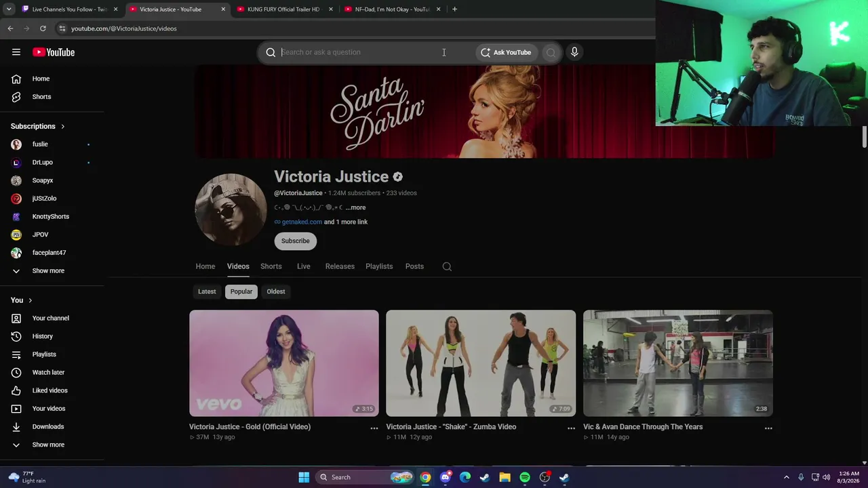Open options for Vic & Avan Dance video
This screenshot has width=868, height=488.
[x=768, y=428]
